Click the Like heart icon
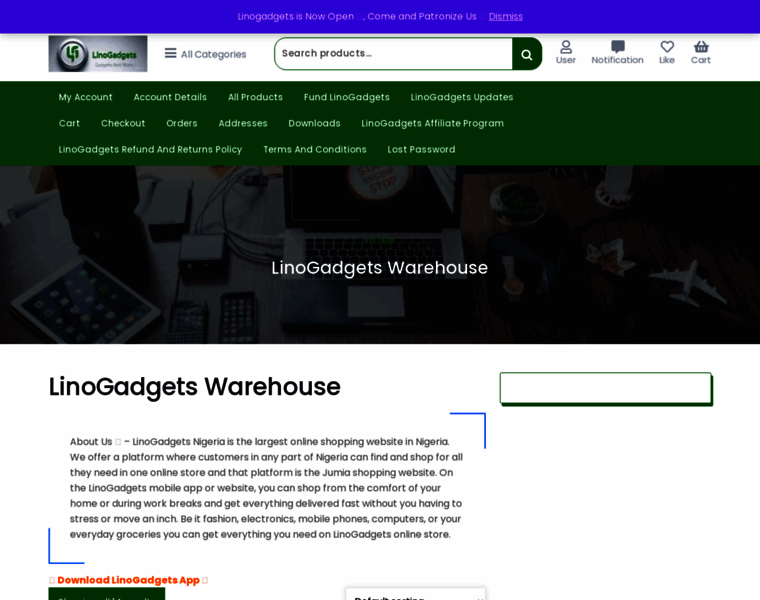 click(x=667, y=53)
